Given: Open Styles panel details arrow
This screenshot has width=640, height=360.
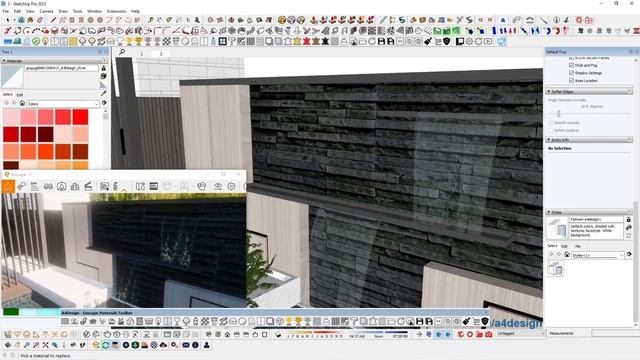Looking at the screenshot, I should pos(629,254).
